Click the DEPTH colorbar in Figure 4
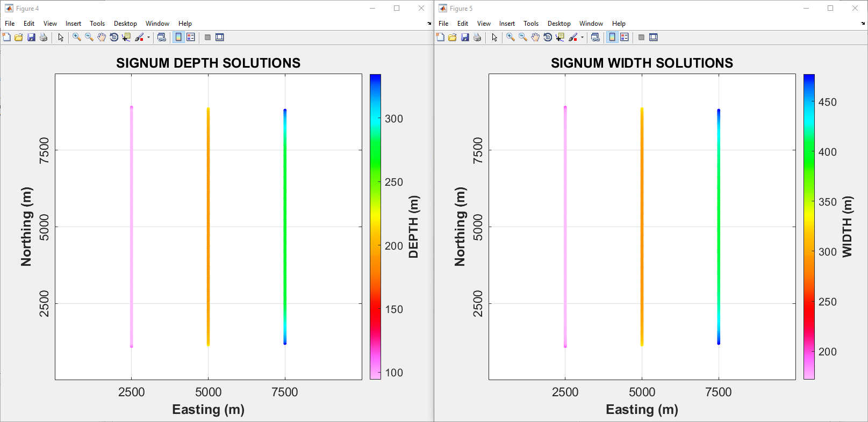This screenshot has height=422, width=868. pos(375,227)
